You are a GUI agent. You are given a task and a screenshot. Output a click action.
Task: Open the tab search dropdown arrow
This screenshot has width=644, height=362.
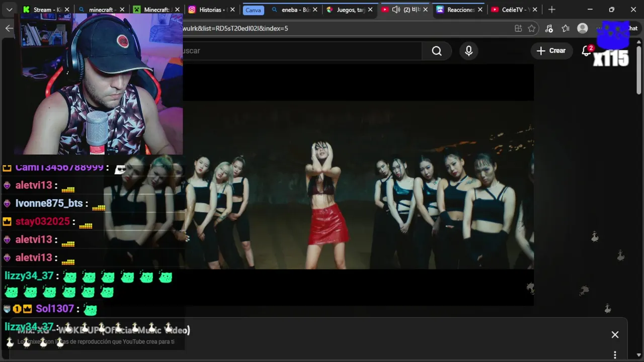[9, 10]
